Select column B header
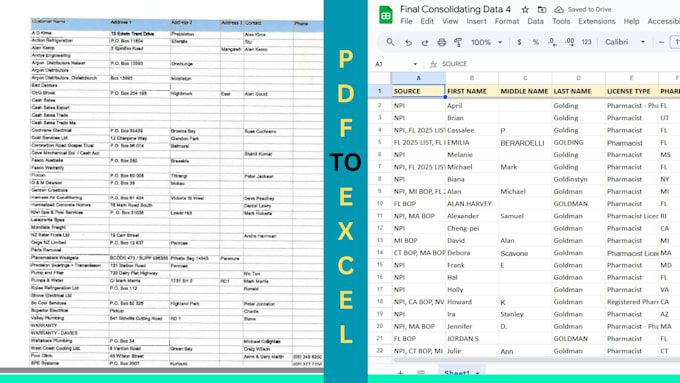Screen dimensions: 680x383 tap(472, 78)
